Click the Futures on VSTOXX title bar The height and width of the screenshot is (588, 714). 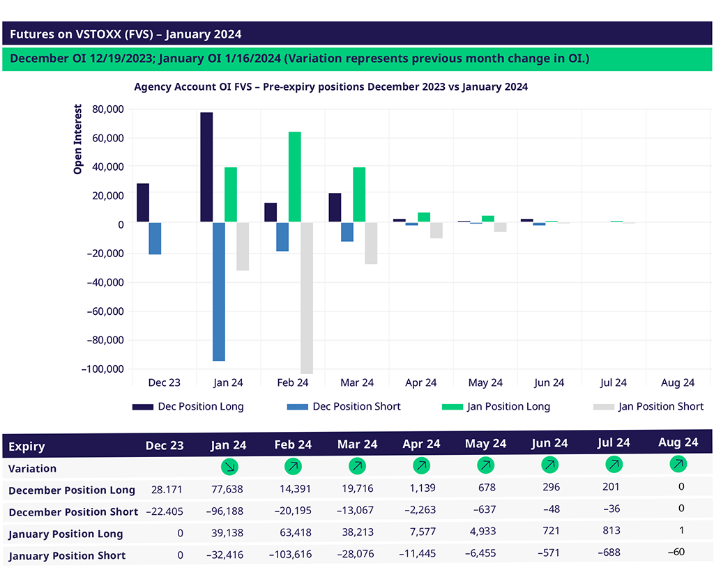(x=357, y=33)
